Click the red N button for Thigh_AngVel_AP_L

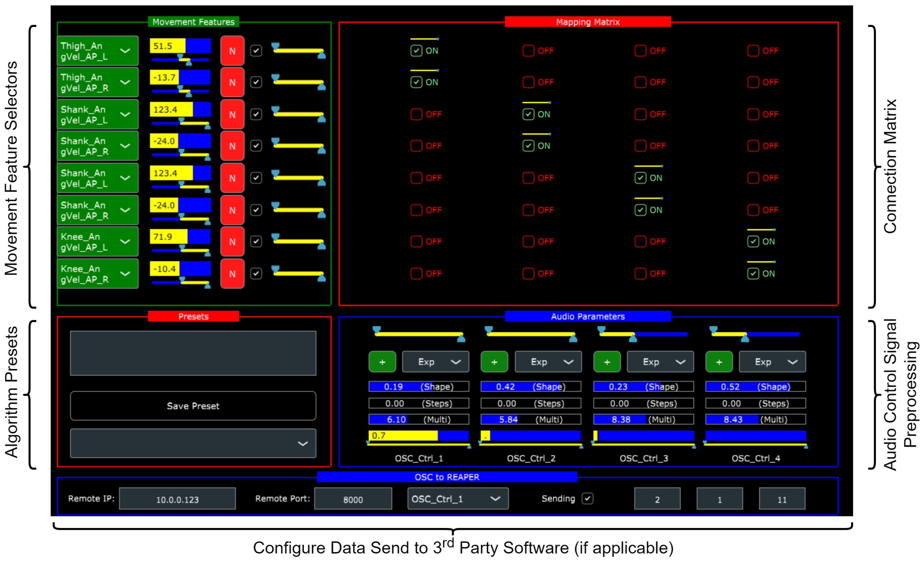pyautogui.click(x=232, y=51)
